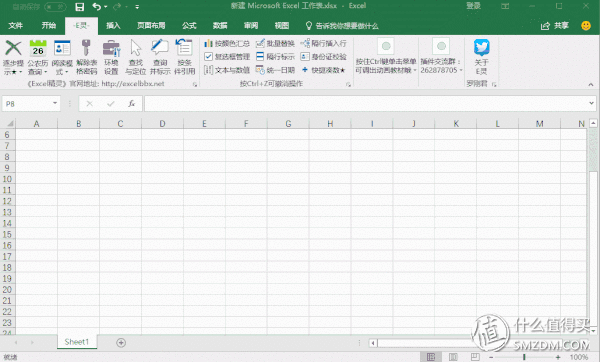Switch to the 审阅 Review tab
This screenshot has width=600, height=362.
click(x=251, y=26)
